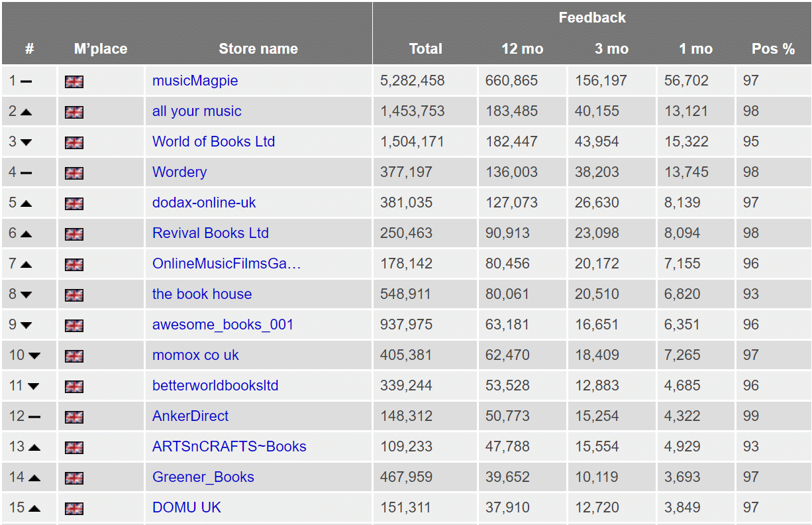Sort by 12 mo feedback column
The image size is (812, 525).
pyautogui.click(x=523, y=49)
